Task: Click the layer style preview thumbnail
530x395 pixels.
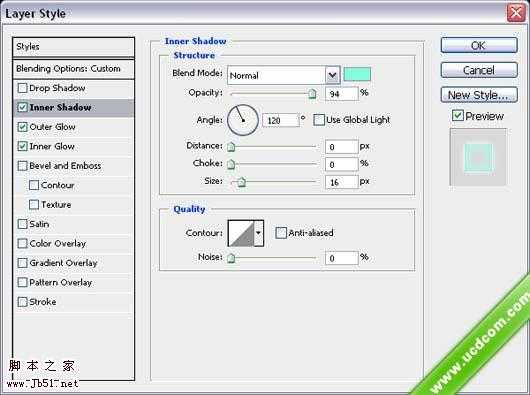Action: pyautogui.click(x=478, y=157)
